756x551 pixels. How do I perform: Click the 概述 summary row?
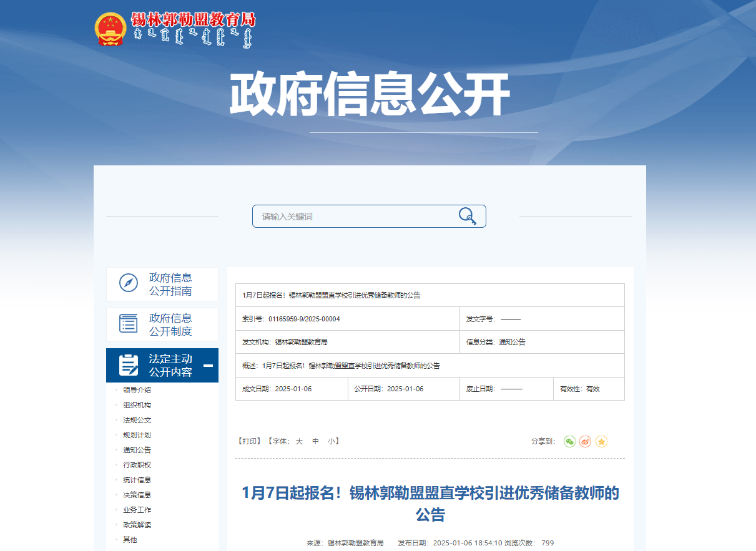(x=430, y=366)
